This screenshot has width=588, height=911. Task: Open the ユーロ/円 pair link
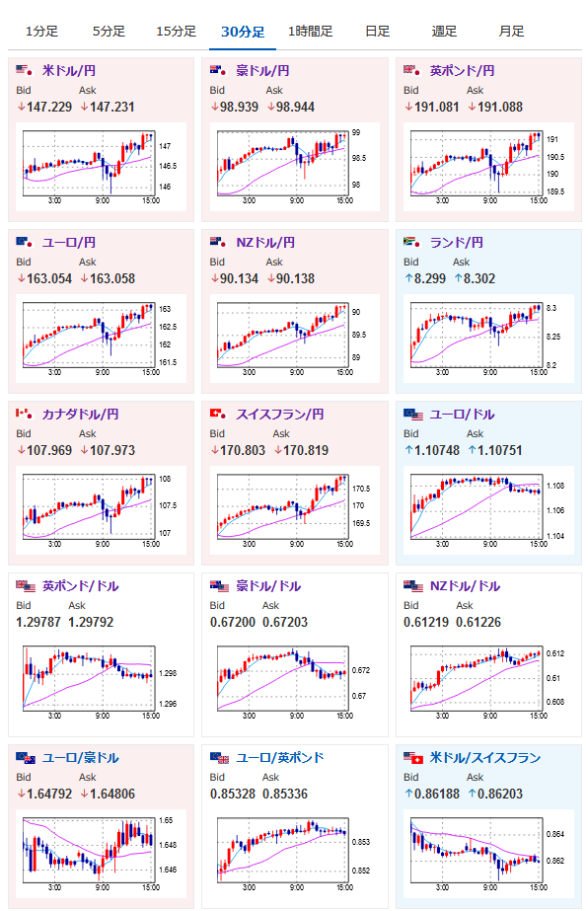(68, 242)
